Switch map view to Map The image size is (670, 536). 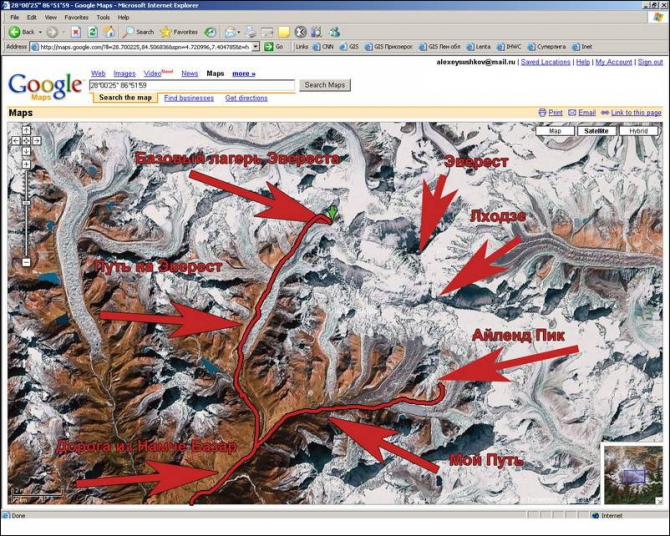click(x=555, y=131)
